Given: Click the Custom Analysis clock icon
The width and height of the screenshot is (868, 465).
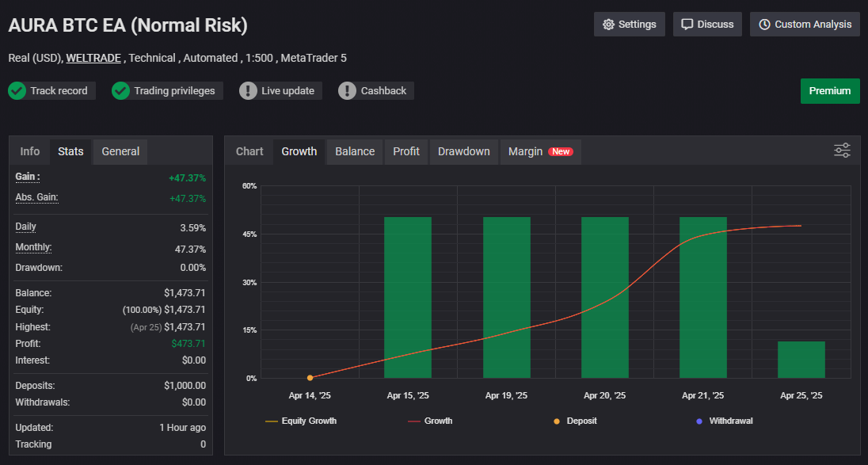Looking at the screenshot, I should pyautogui.click(x=764, y=25).
